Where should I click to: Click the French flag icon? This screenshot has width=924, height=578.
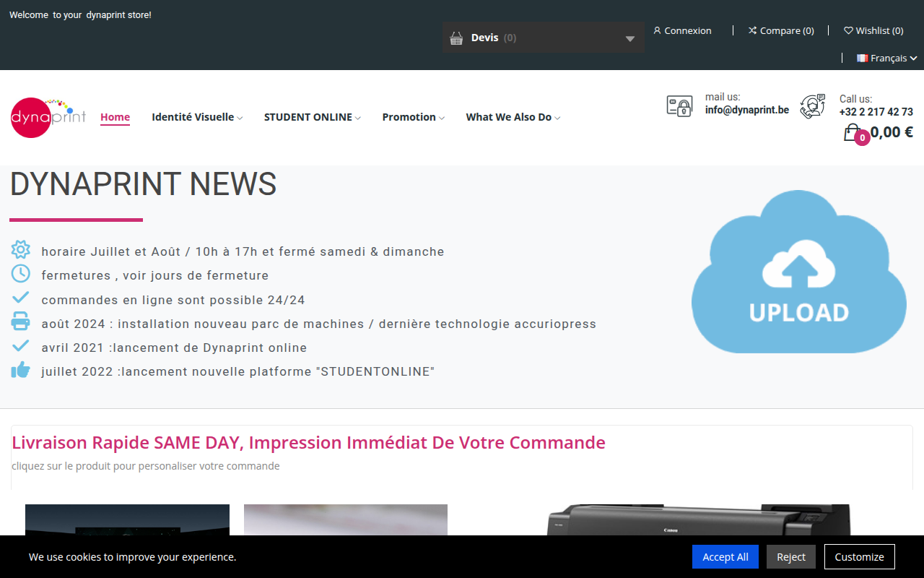862,58
